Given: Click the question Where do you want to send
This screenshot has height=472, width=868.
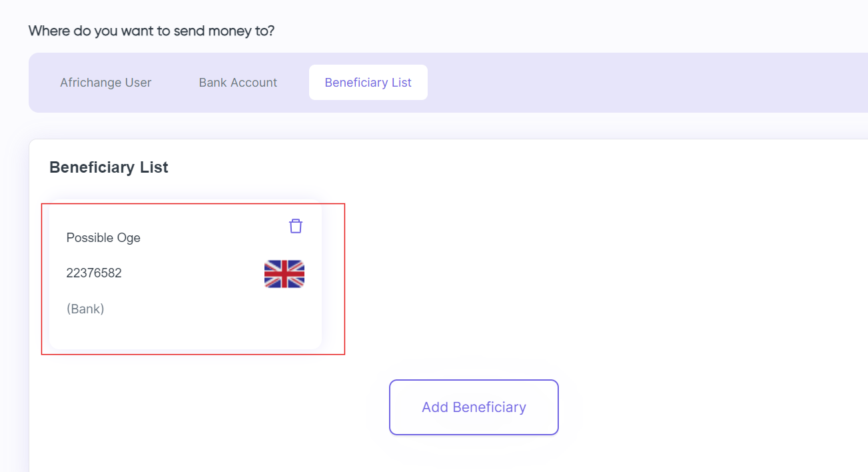Looking at the screenshot, I should tap(152, 31).
